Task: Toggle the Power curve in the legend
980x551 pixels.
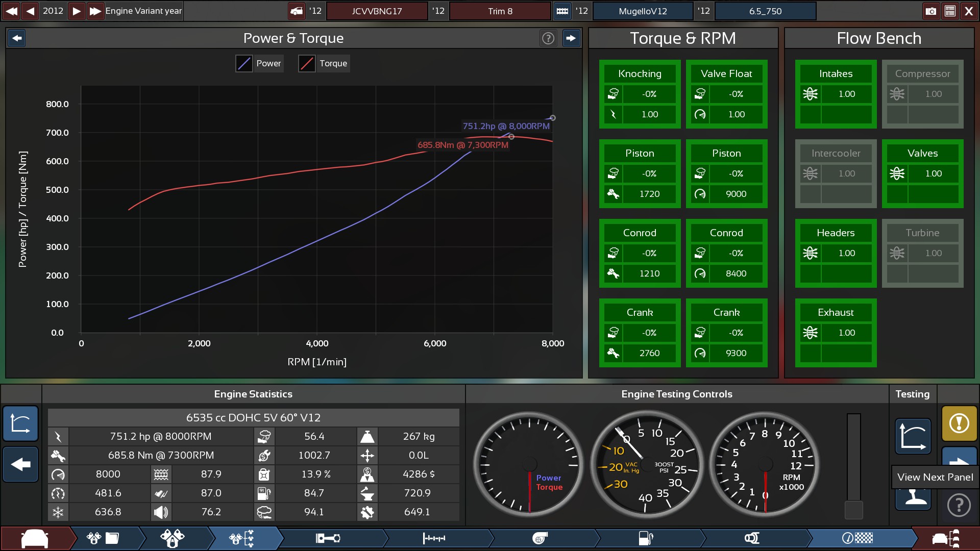Action: tap(259, 63)
